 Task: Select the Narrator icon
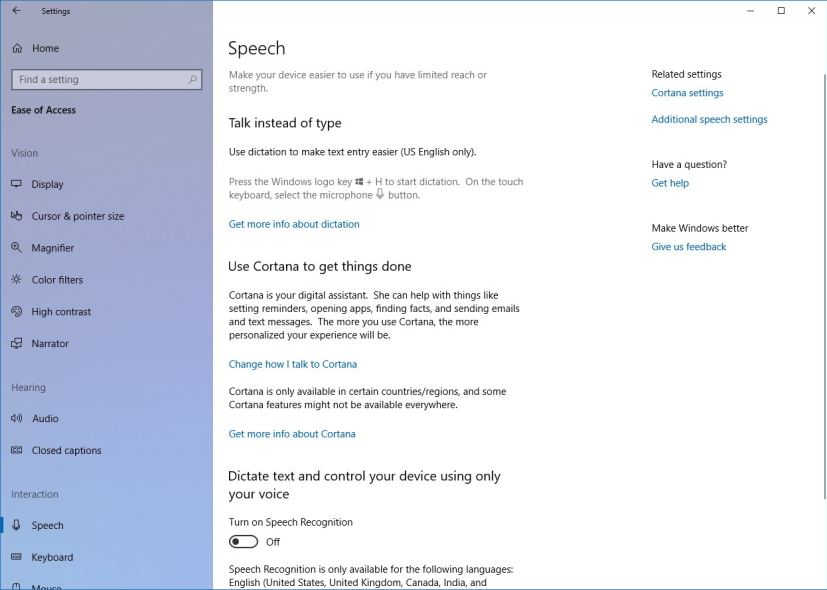pyautogui.click(x=16, y=343)
